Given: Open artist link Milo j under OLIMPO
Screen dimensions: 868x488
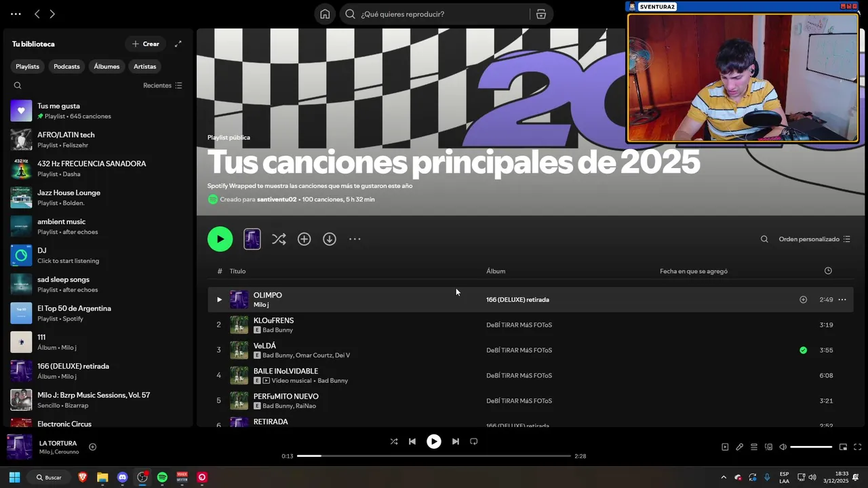Looking at the screenshot, I should pyautogui.click(x=261, y=305).
